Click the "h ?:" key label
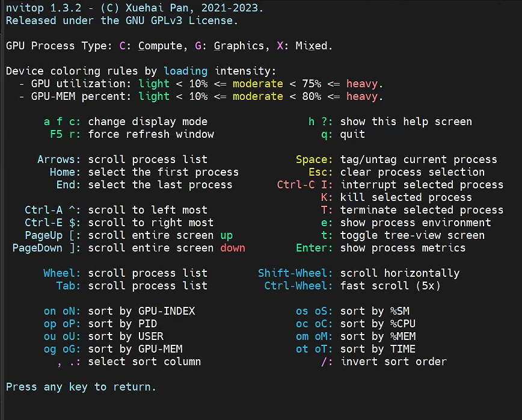The width and height of the screenshot is (522, 420). click(321, 122)
